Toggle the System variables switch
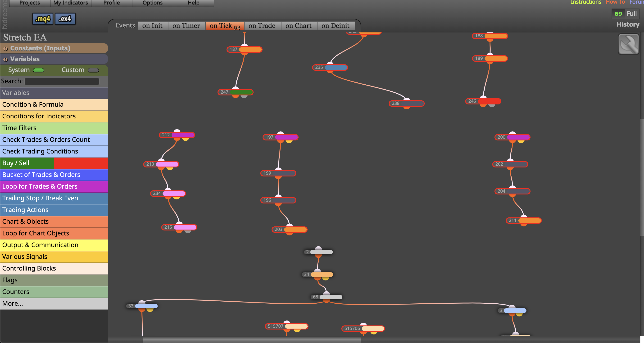Viewport: 644px width, 343px height. (x=38, y=70)
